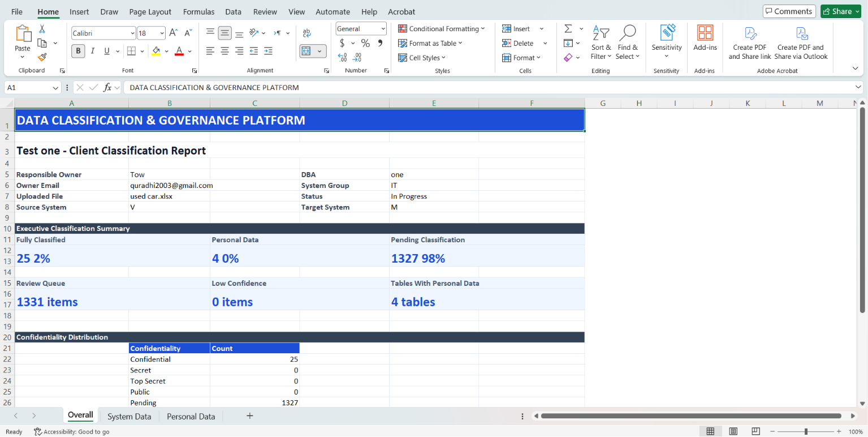
Task: Center text horizontally
Action: [225, 51]
